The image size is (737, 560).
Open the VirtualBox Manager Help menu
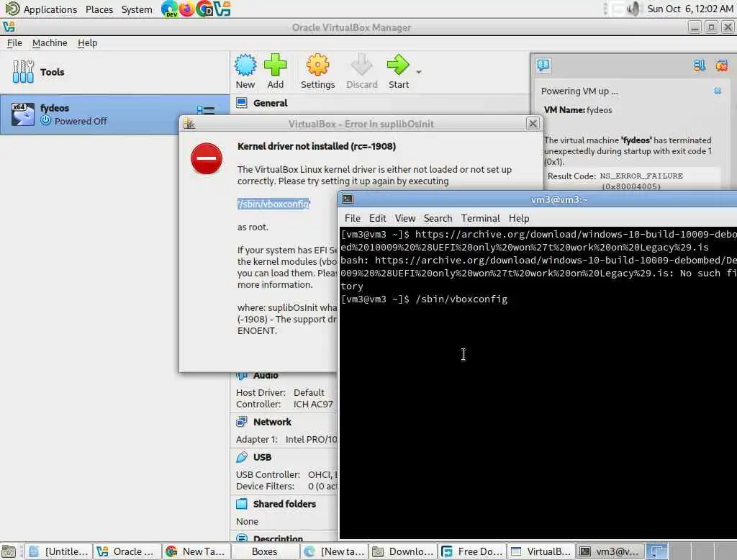(x=87, y=42)
